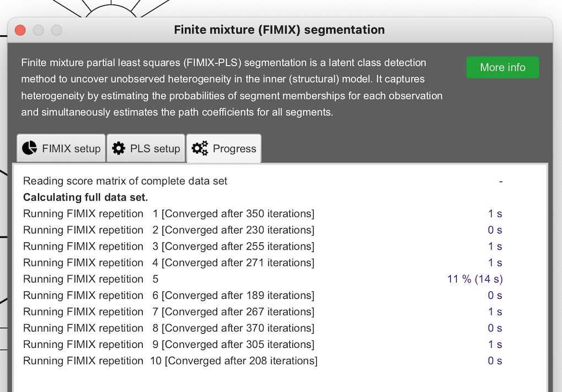This screenshot has height=392, width=562.
Task: Click the pie chart icon on FIMIX setup tab
Action: click(x=30, y=149)
